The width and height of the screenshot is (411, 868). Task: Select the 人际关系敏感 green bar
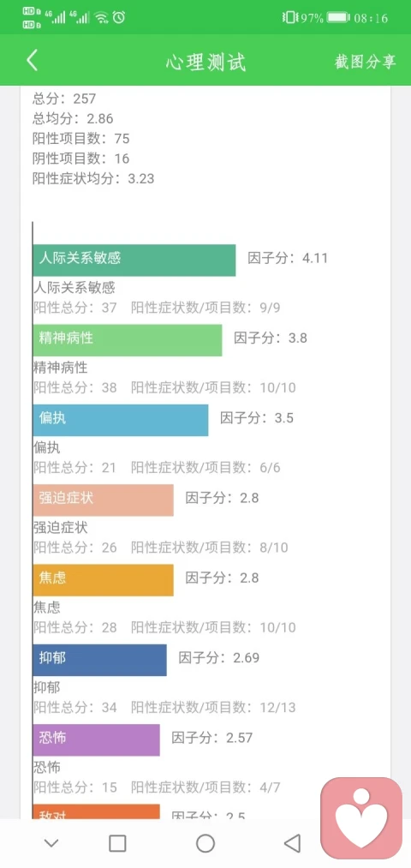click(x=134, y=260)
